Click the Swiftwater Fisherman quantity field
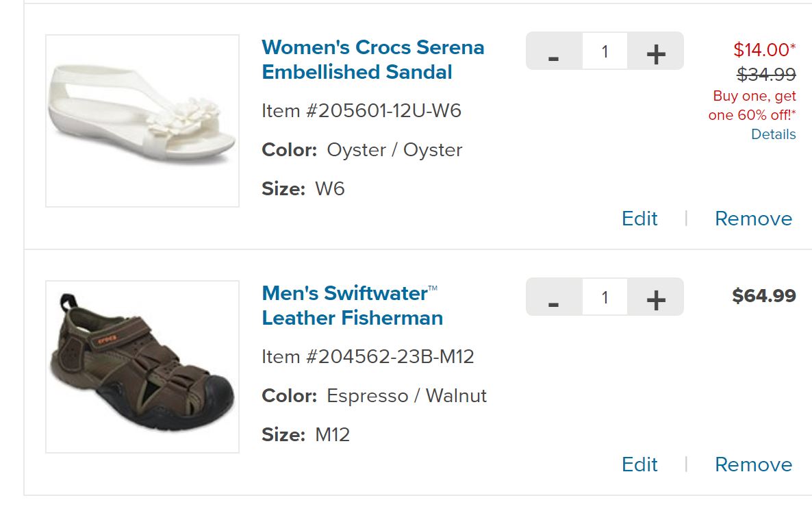The image size is (812, 522). [605, 297]
